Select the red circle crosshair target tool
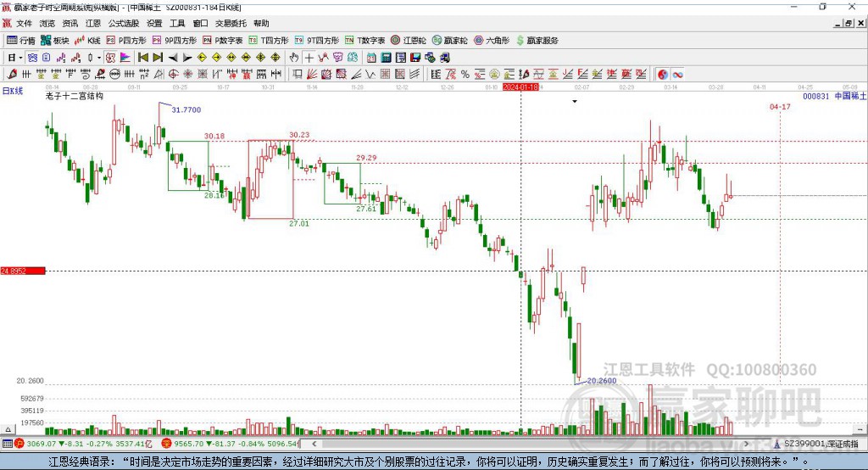 click(x=173, y=75)
